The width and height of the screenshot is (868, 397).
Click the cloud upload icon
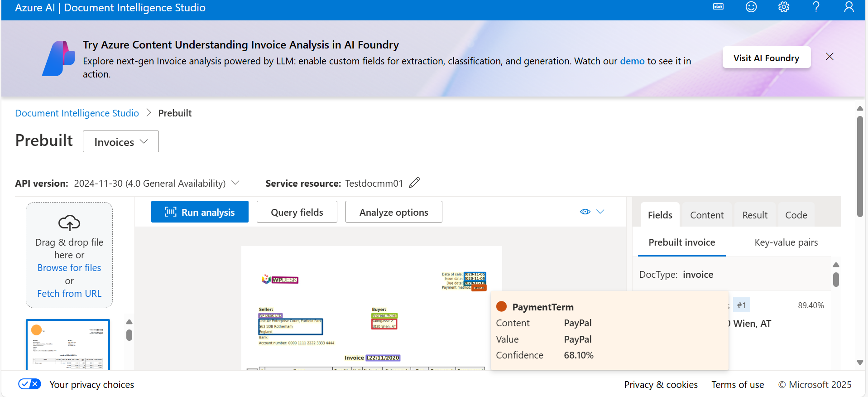pyautogui.click(x=69, y=223)
